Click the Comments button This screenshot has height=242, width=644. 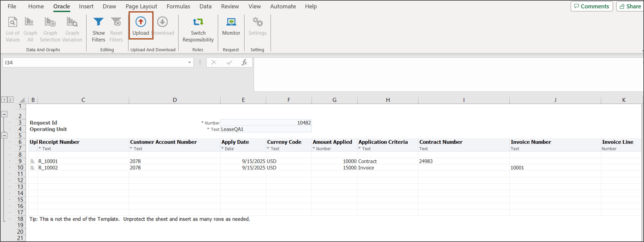(592, 6)
